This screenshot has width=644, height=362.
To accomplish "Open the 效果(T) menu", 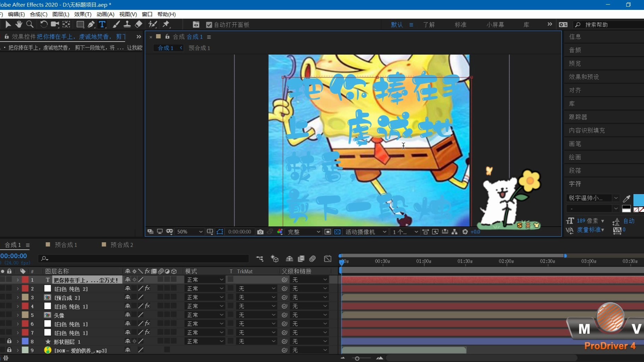I will pyautogui.click(x=83, y=14).
